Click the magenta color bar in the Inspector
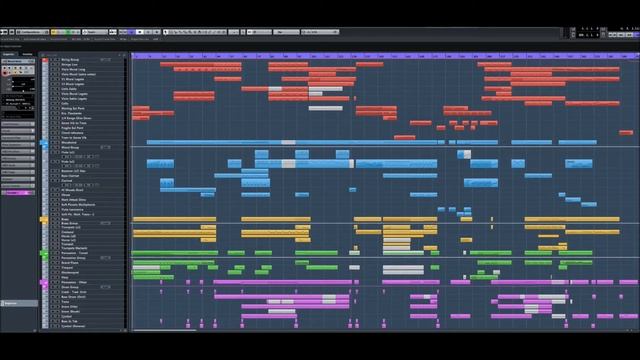 (x=18, y=193)
